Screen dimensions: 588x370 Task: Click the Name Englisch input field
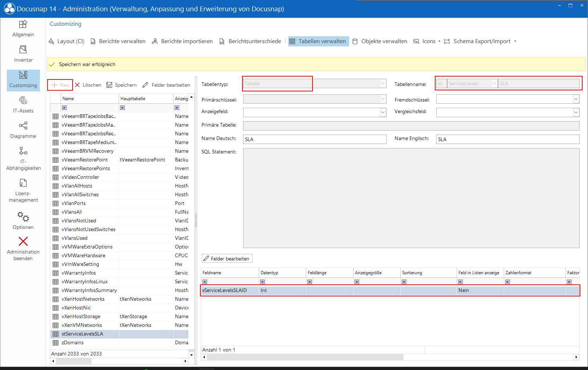click(x=508, y=139)
